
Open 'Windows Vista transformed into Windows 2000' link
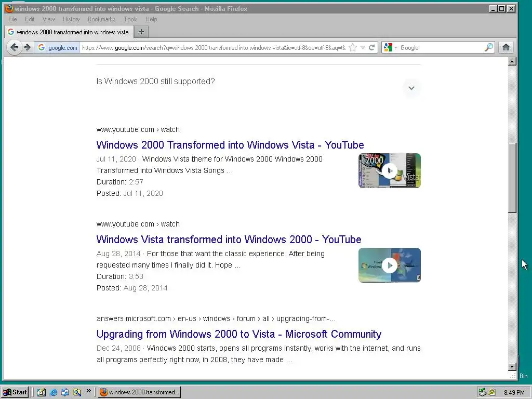pos(229,240)
